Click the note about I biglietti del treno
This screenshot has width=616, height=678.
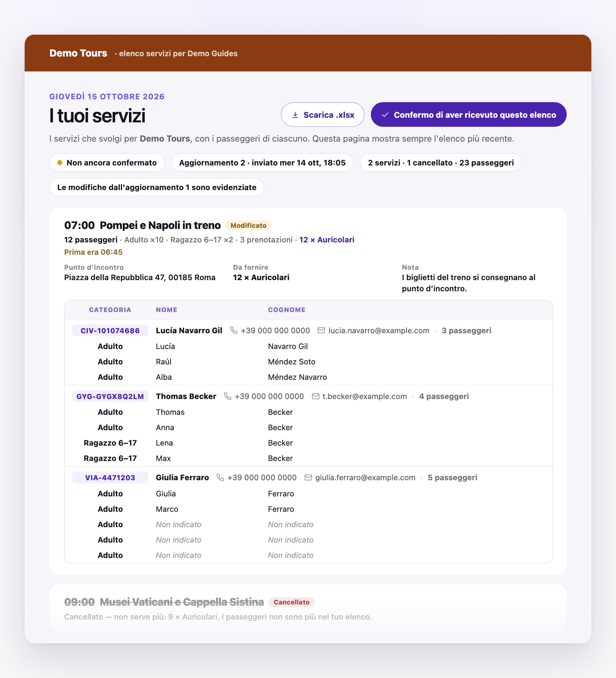469,283
